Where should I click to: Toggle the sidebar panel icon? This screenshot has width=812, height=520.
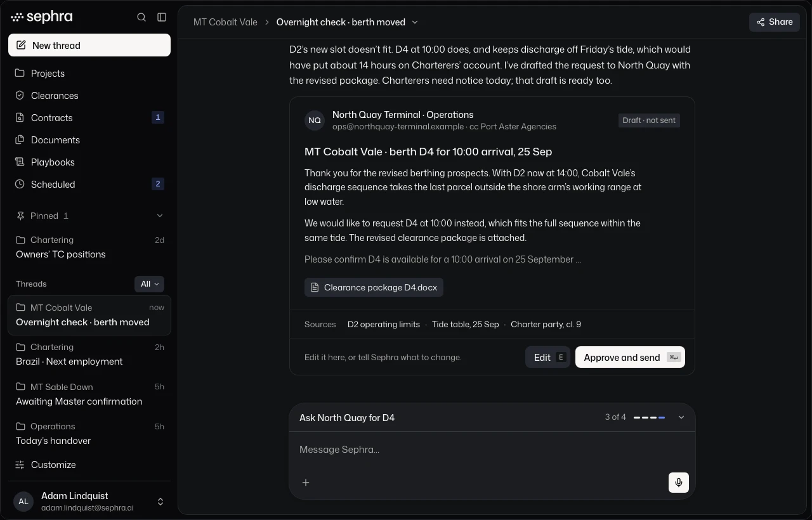tap(162, 17)
